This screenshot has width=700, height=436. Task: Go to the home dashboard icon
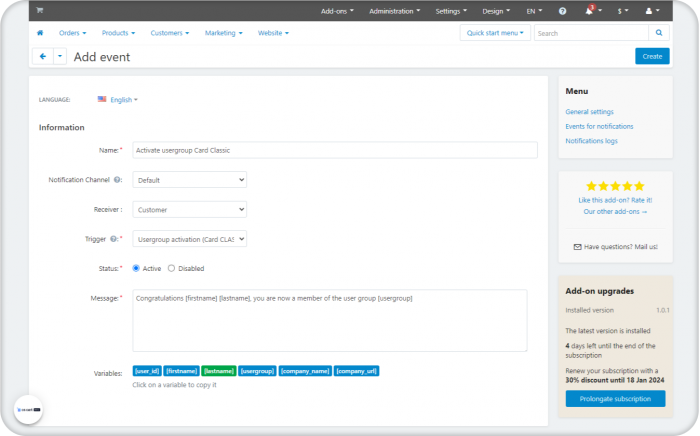click(40, 33)
